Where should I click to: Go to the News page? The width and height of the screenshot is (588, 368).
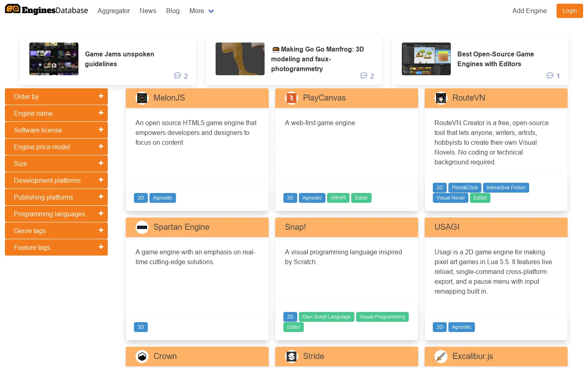(148, 11)
